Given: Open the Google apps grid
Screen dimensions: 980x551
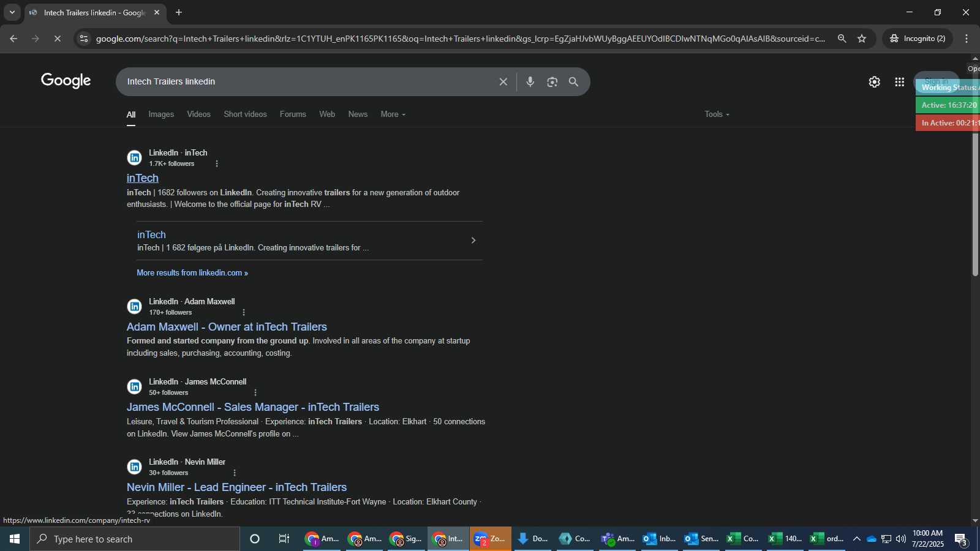Looking at the screenshot, I should pos(900,82).
